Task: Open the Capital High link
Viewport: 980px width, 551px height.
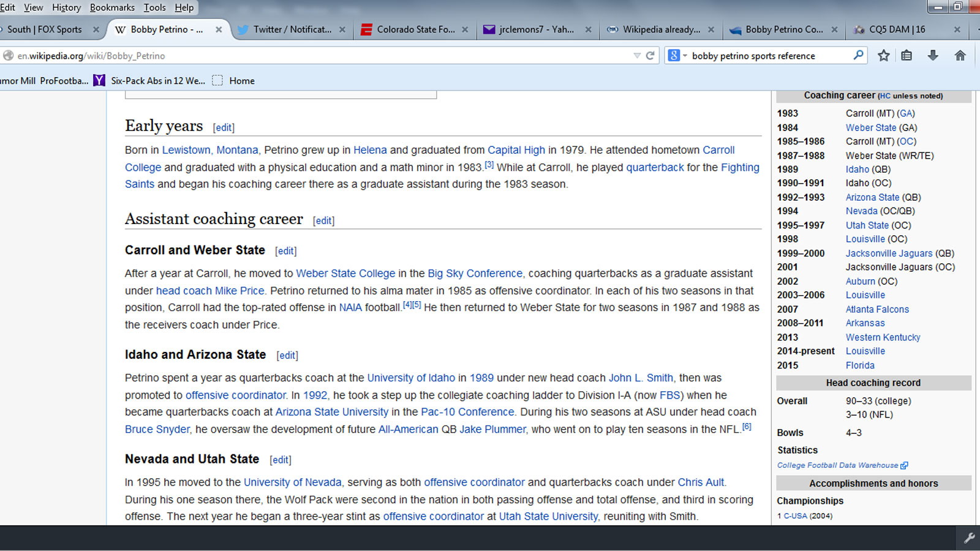Action: [x=516, y=150]
